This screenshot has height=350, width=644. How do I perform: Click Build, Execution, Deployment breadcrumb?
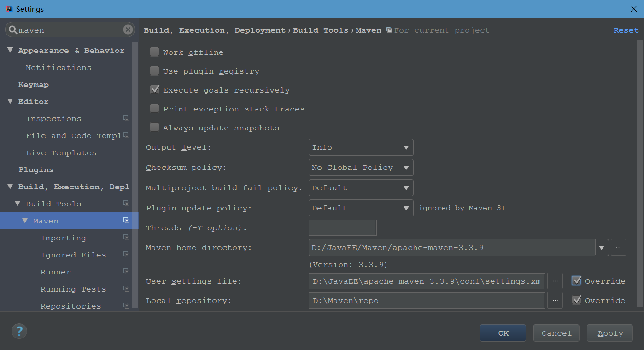click(x=215, y=30)
